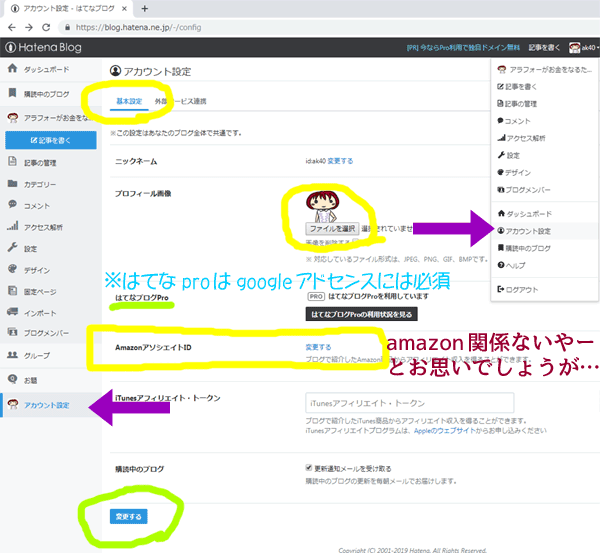
Task: Click the Hatena Blog logo
Action: 44,47
